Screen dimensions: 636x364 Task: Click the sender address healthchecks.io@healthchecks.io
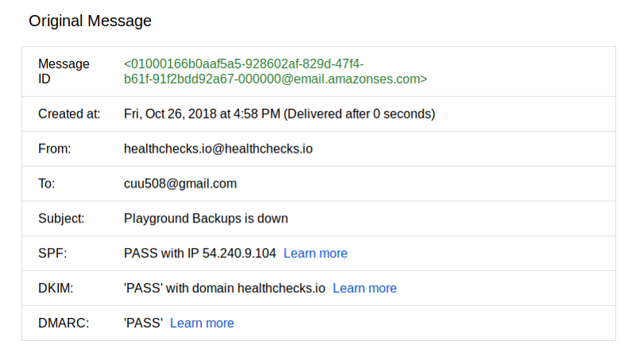coord(218,149)
